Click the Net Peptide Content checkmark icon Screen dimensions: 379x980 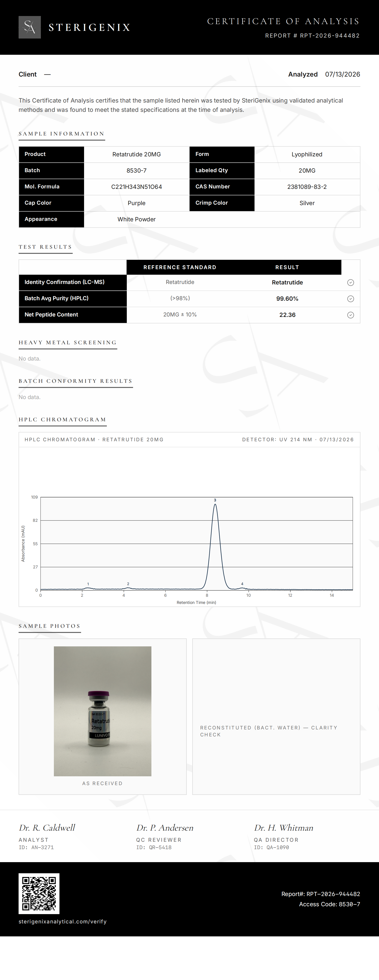click(350, 315)
